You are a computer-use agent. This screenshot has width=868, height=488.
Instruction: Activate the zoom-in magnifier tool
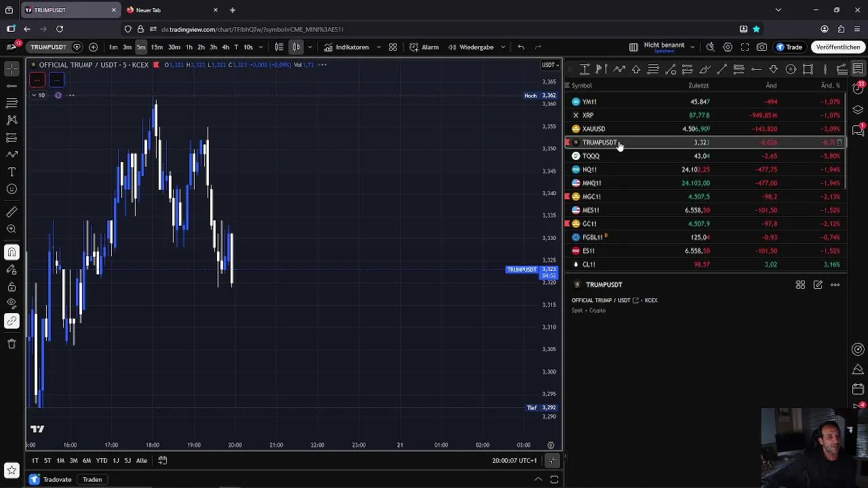12,229
